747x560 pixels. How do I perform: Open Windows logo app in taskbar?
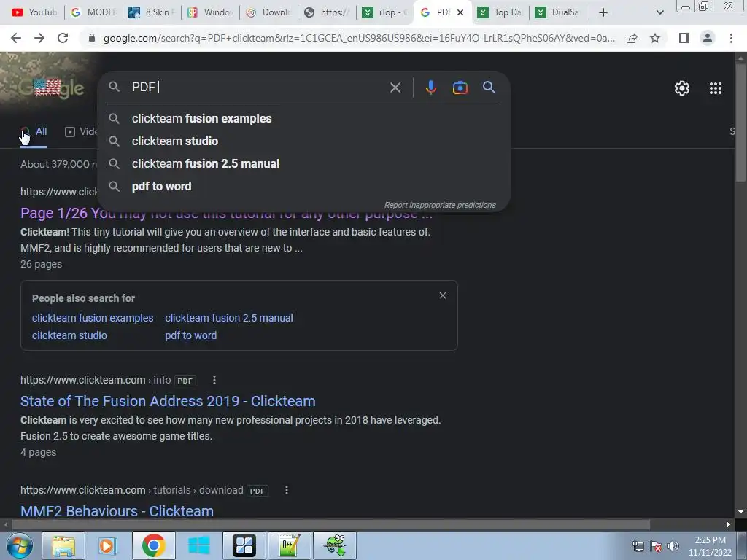pos(198,545)
